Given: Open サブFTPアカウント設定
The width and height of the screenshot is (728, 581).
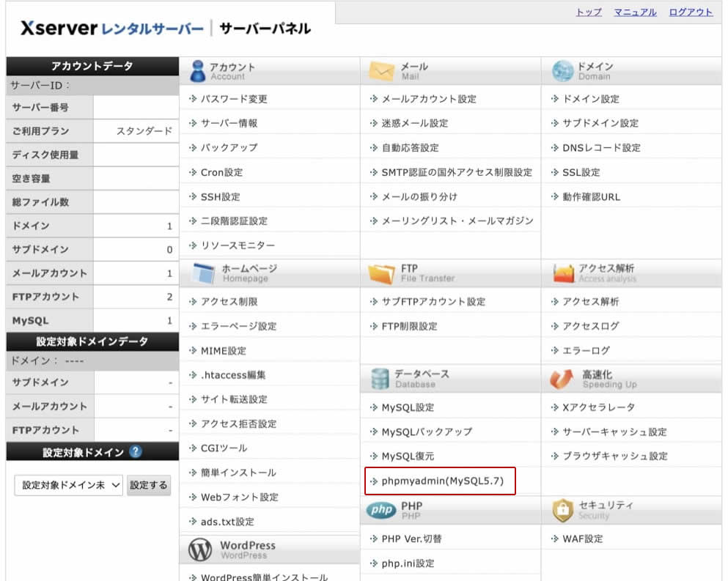Looking at the screenshot, I should (433, 302).
